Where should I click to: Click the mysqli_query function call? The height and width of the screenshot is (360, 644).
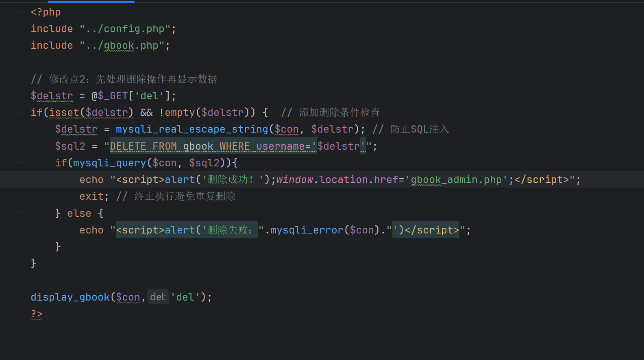click(110, 163)
